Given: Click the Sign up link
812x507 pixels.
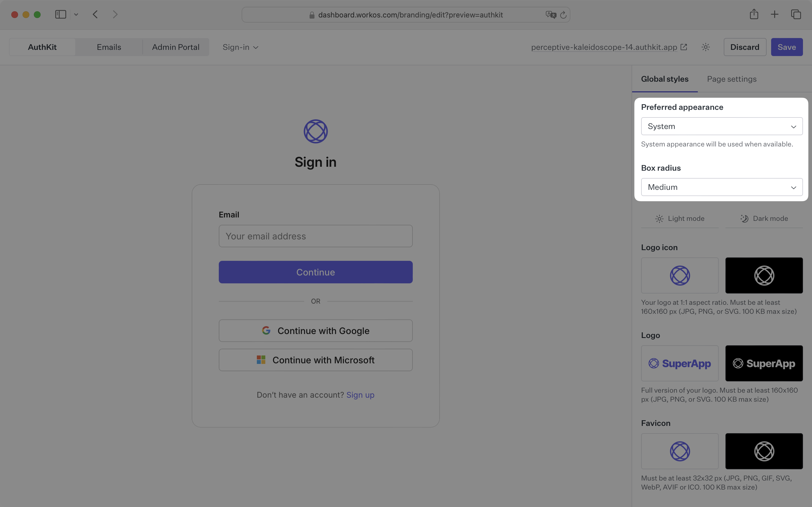Looking at the screenshot, I should 360,394.
